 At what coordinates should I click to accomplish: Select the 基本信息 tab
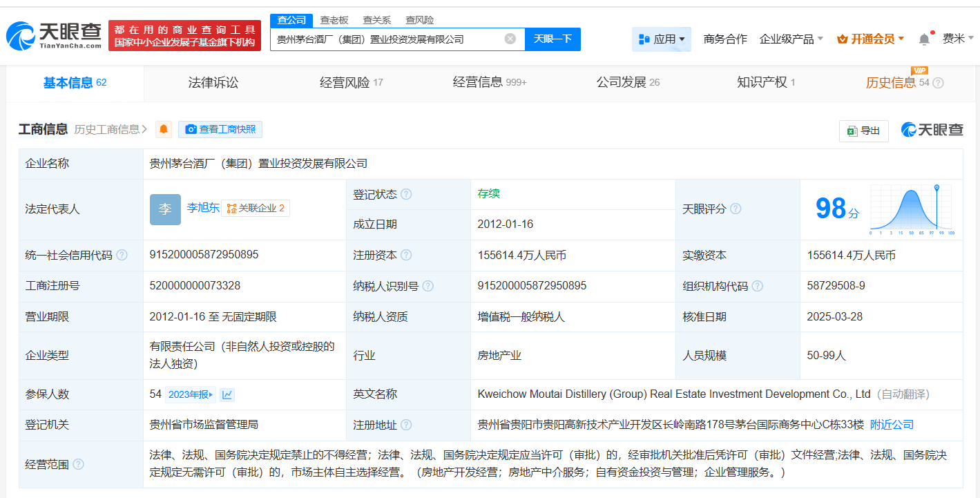tap(75, 83)
